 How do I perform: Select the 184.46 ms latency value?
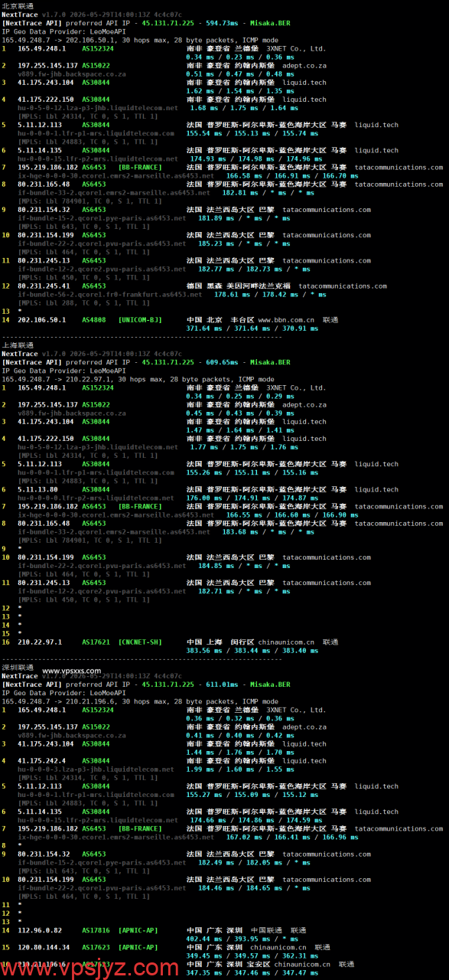click(216, 888)
